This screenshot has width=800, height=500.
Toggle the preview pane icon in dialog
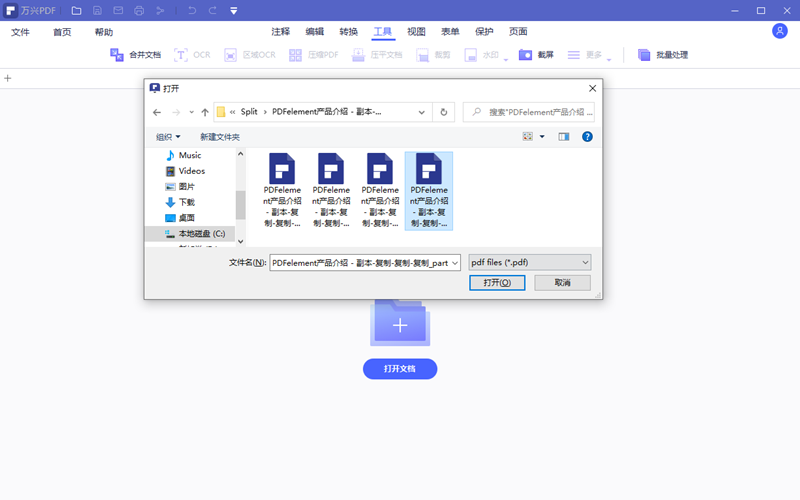tap(563, 136)
